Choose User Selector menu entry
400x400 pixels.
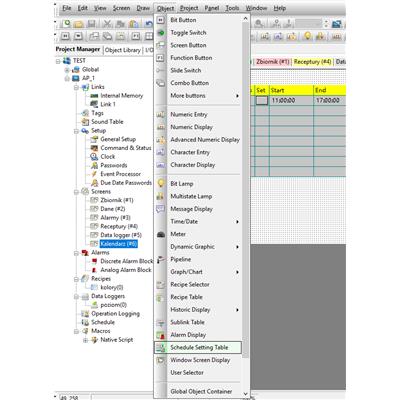point(198,373)
